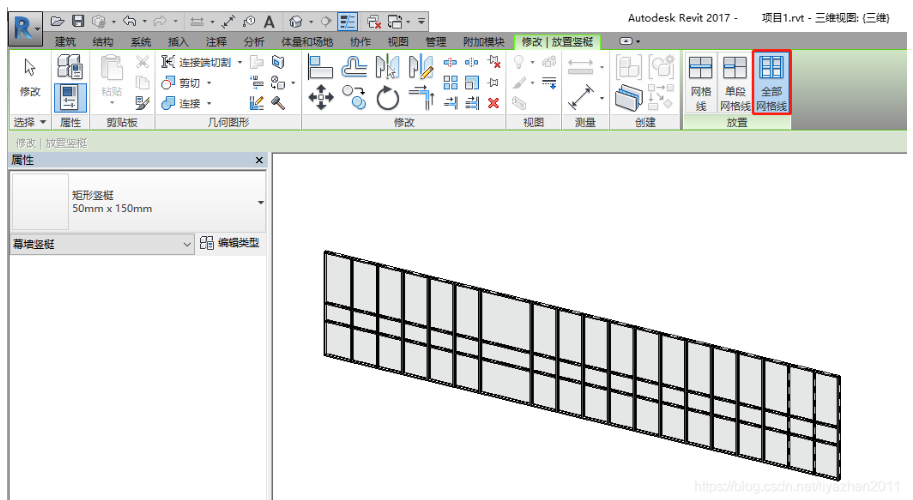Toggle the Properties palette icon
Viewport: 913px width, 500px height.
click(x=70, y=98)
